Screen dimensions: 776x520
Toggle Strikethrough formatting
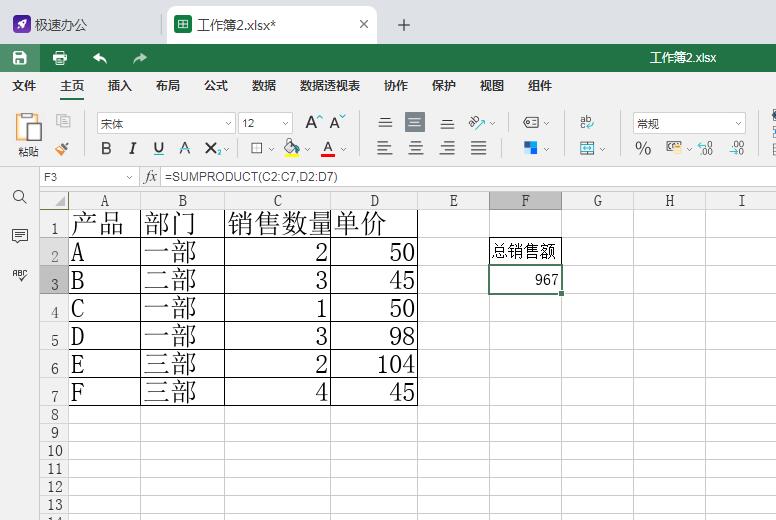pos(185,148)
